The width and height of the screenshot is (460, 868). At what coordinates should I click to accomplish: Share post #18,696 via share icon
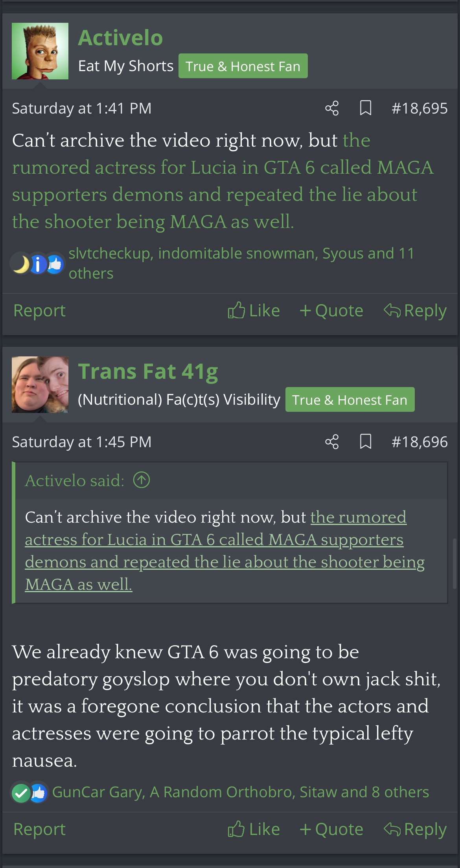[x=332, y=442]
